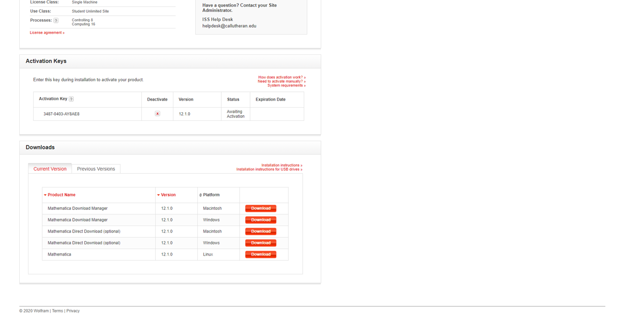The width and height of the screenshot is (644, 317).
Task: Switch to the Current Version tab
Action: pyautogui.click(x=50, y=169)
